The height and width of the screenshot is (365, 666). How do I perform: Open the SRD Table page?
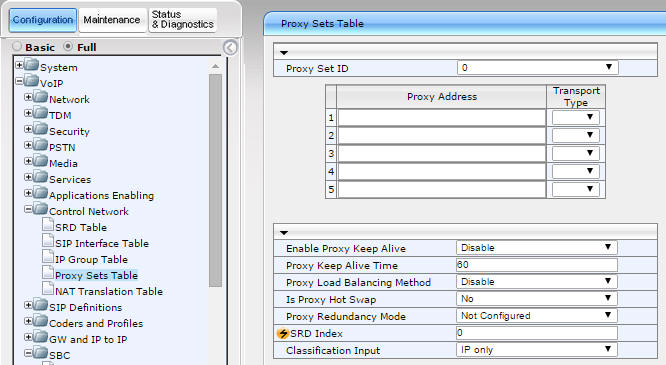click(x=81, y=228)
